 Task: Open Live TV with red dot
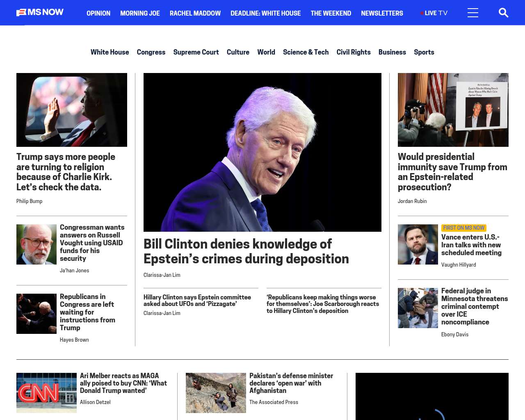tap(434, 13)
